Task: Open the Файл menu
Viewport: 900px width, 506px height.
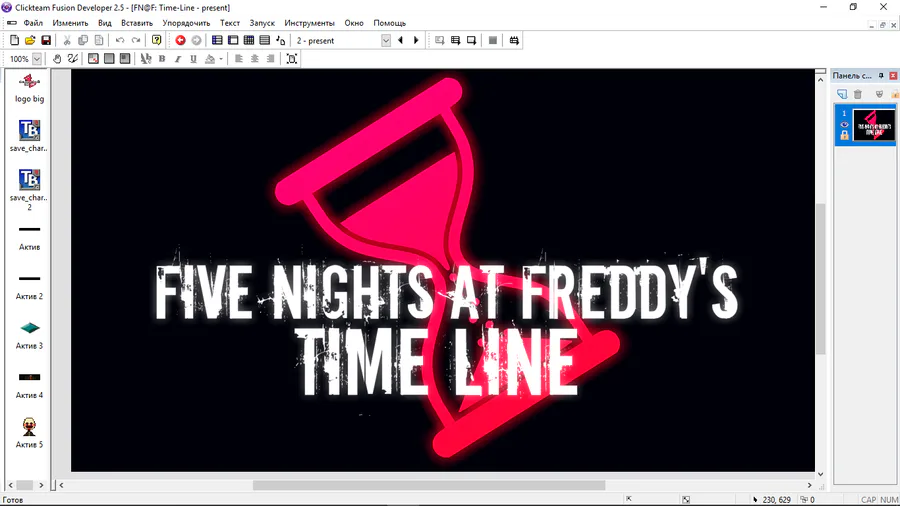Action: pos(33,23)
